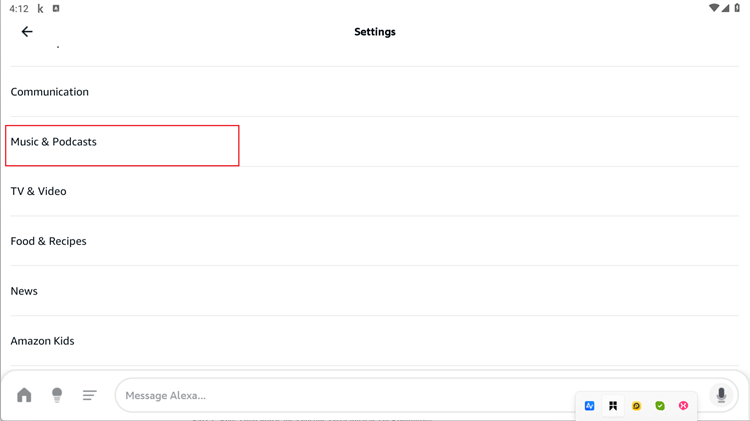750x421 pixels.
Task: Open the More menu lines icon
Action: pos(89,395)
